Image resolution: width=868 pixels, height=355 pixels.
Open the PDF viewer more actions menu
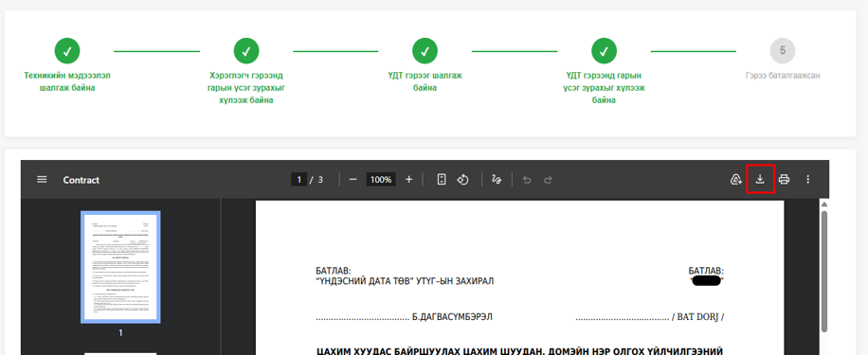pyautogui.click(x=807, y=179)
